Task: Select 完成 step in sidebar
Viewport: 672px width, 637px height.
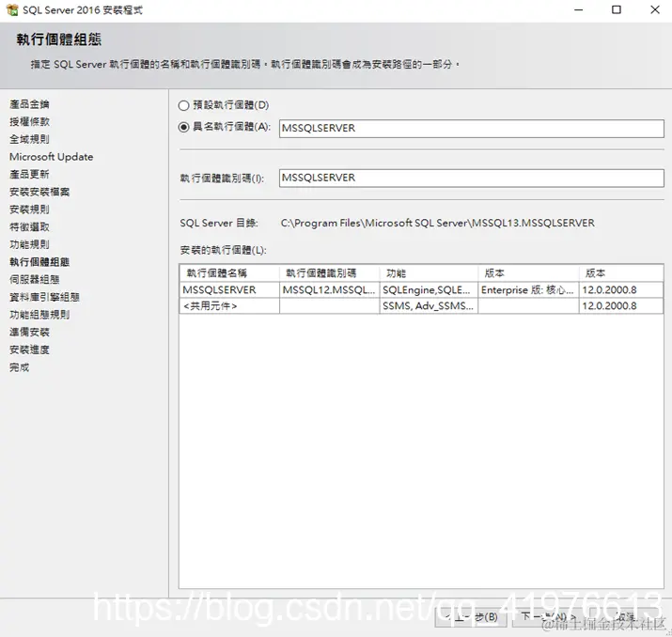Action: pyautogui.click(x=20, y=367)
